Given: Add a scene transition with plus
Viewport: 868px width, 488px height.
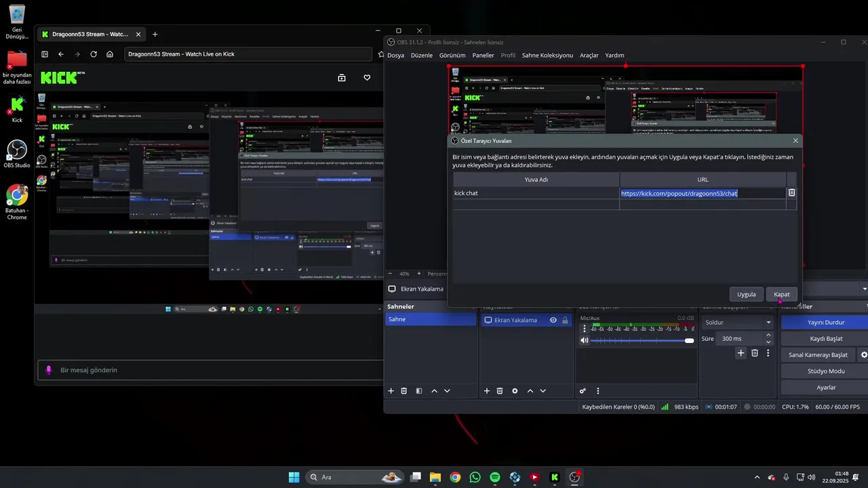Looking at the screenshot, I should [741, 353].
